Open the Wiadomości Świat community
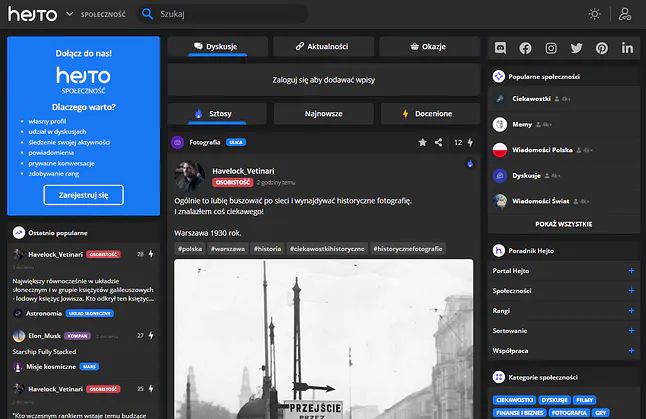 tap(541, 201)
